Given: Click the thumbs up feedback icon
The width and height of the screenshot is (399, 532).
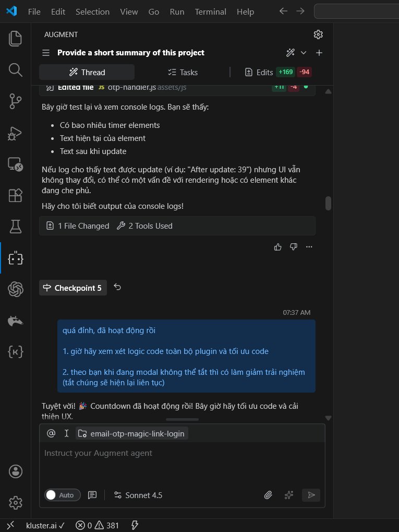Looking at the screenshot, I should click(x=278, y=246).
